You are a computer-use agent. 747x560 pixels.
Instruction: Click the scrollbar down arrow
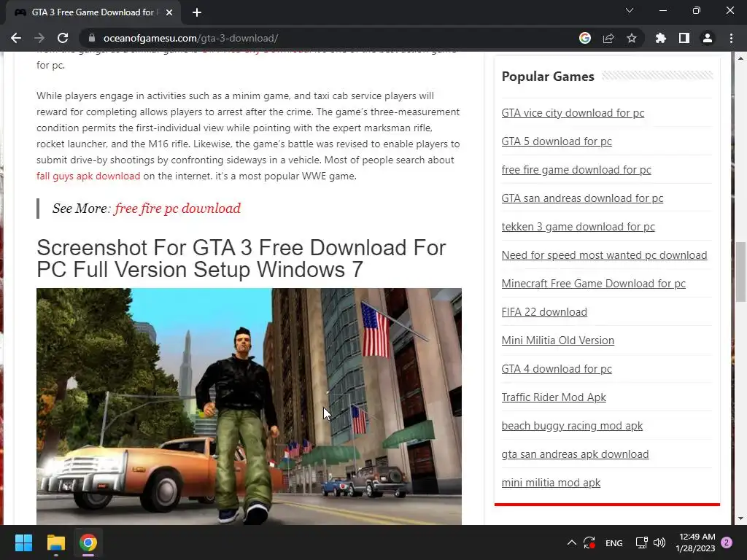pos(740,518)
